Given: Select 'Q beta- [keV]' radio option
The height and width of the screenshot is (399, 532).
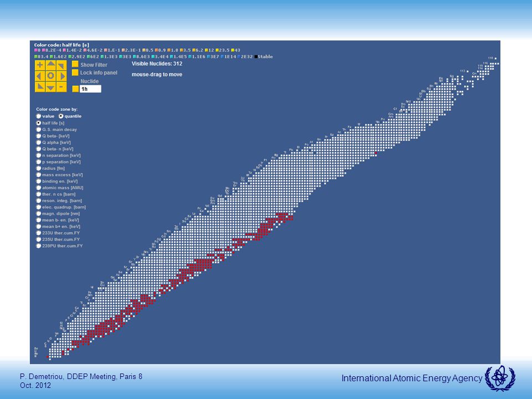Looking at the screenshot, I should click(x=39, y=136).
